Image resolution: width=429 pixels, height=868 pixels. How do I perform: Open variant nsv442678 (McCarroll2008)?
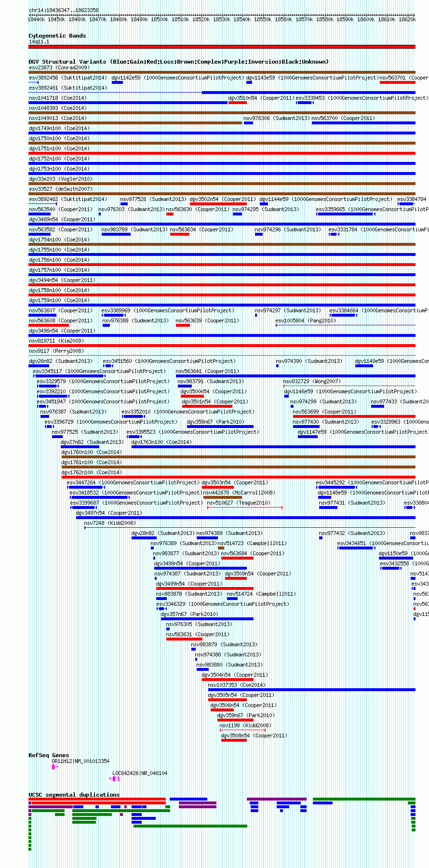pos(239,493)
